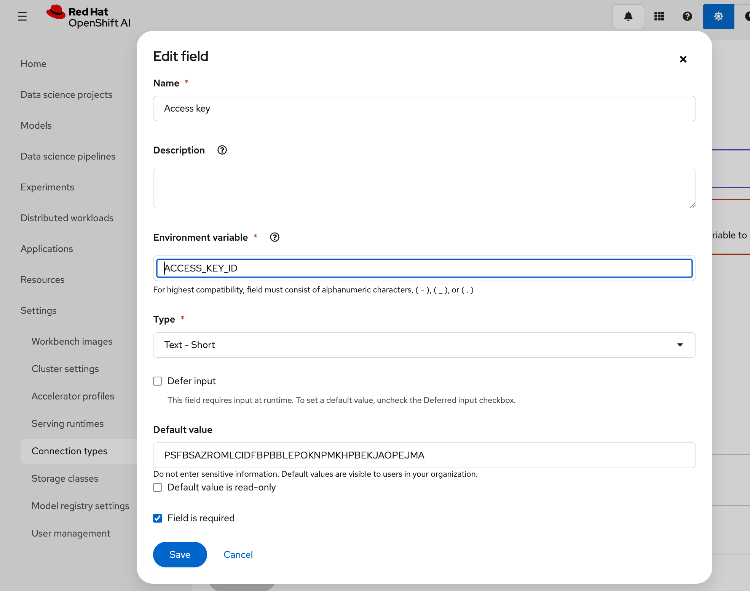Open Serving runtimes settings page

tap(67, 424)
